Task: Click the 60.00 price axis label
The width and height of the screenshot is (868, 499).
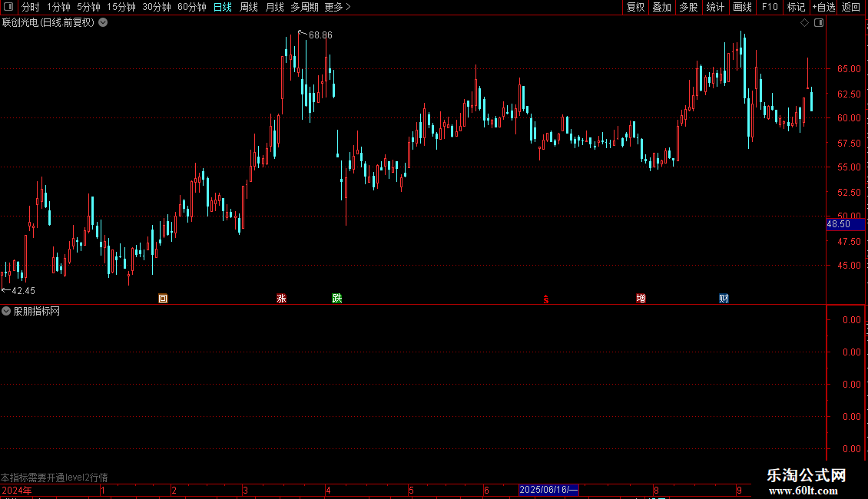Action: click(x=849, y=117)
